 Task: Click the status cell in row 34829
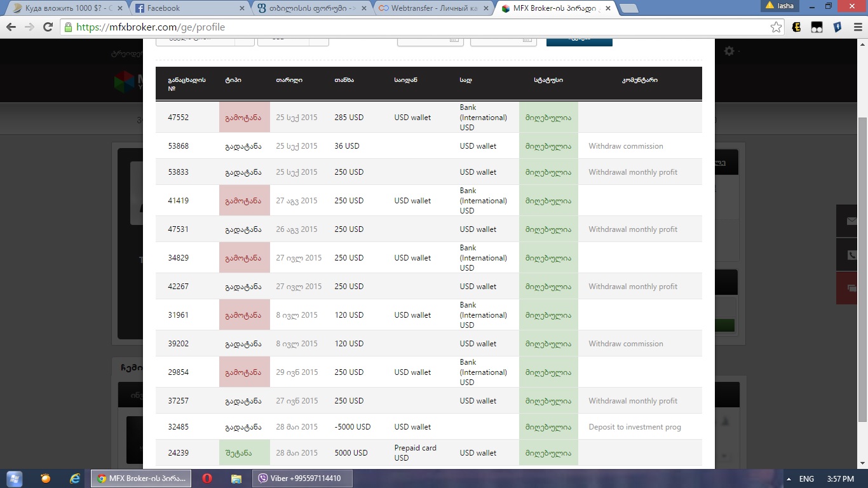click(548, 258)
